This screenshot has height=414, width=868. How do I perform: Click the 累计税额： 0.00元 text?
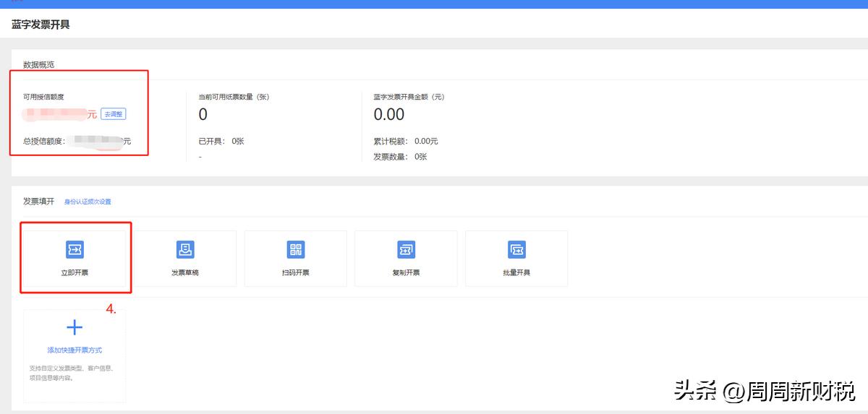point(406,141)
